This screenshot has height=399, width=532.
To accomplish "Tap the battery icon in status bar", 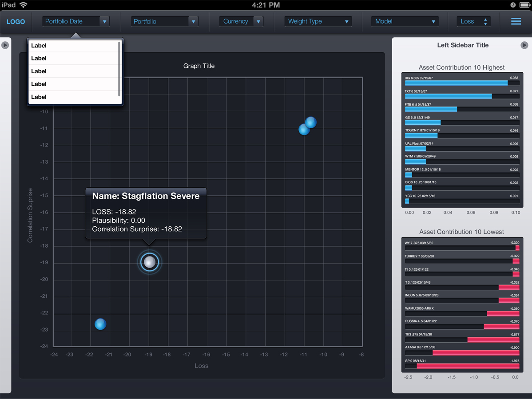I will point(524,5).
